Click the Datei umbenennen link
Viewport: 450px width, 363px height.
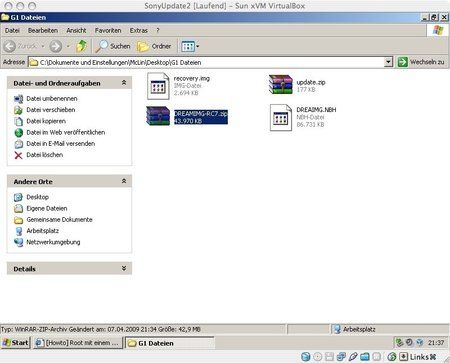click(x=52, y=98)
